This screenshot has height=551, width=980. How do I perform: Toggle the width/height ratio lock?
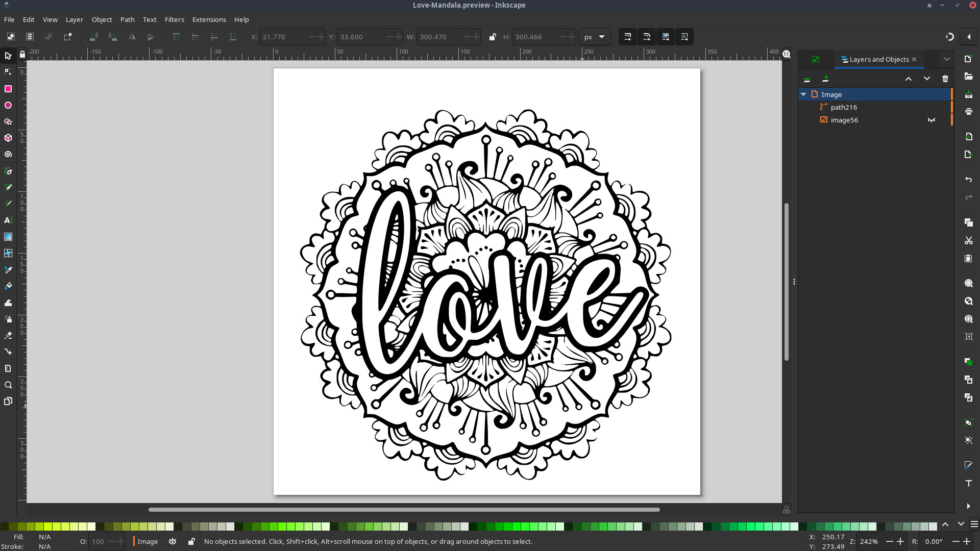[493, 37]
